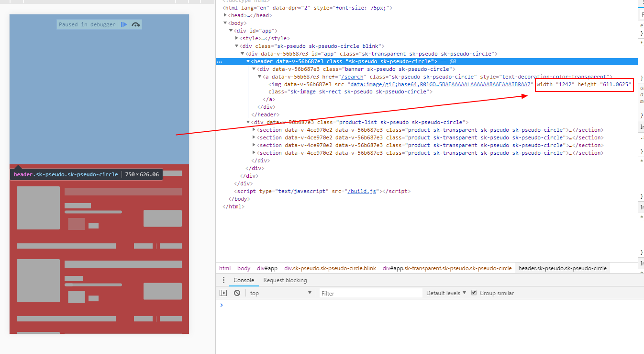Select div.sk-pseudo.sk-pseudo-circle.blink breadcrumb

tap(330, 268)
